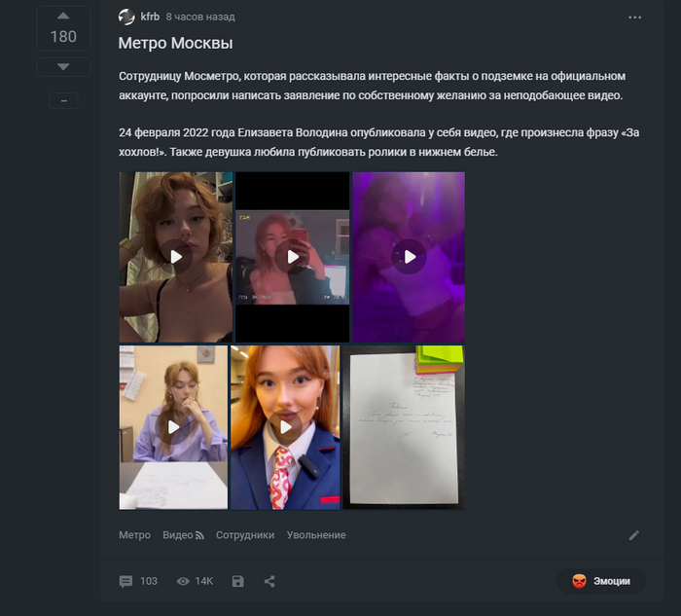Open the handwritten statement photo
Image resolution: width=681 pixels, height=616 pixels.
404,427
